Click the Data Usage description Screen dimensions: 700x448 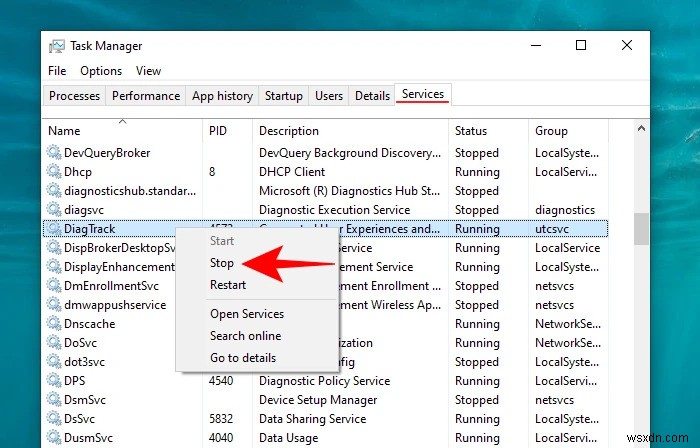click(288, 438)
